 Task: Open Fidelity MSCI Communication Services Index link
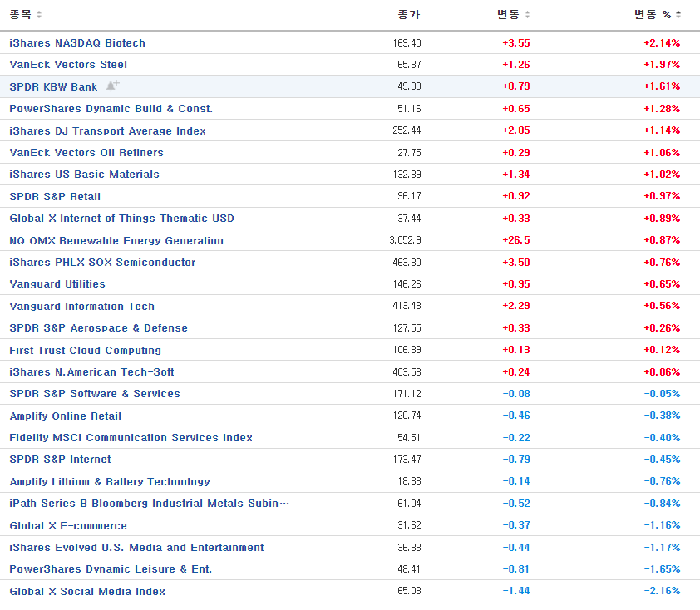point(131,438)
